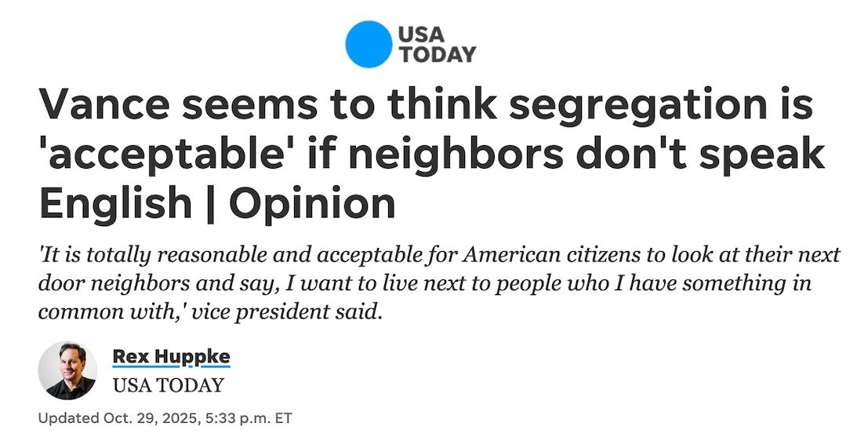Open the Rex Huppke author link
This screenshot has width=868, height=437.
click(x=172, y=357)
